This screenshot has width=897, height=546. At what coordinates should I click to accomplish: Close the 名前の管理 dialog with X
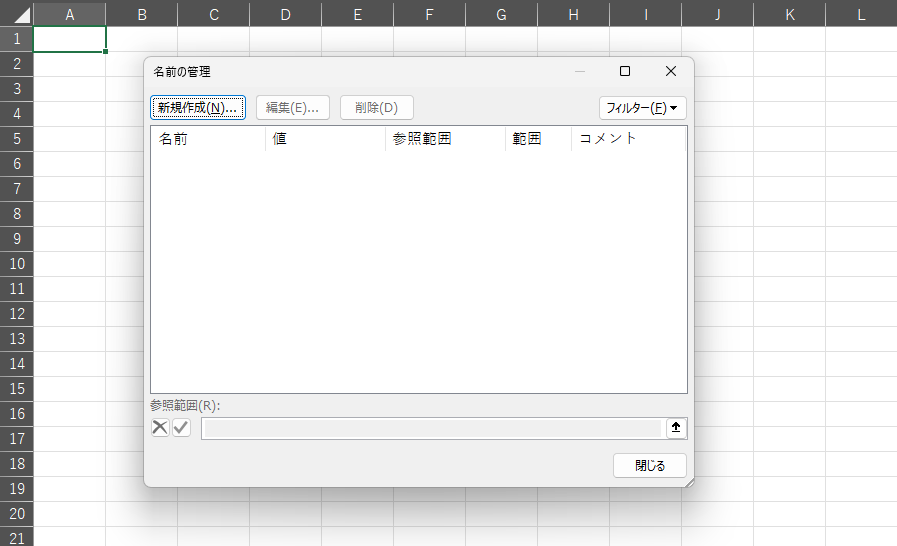coord(671,71)
